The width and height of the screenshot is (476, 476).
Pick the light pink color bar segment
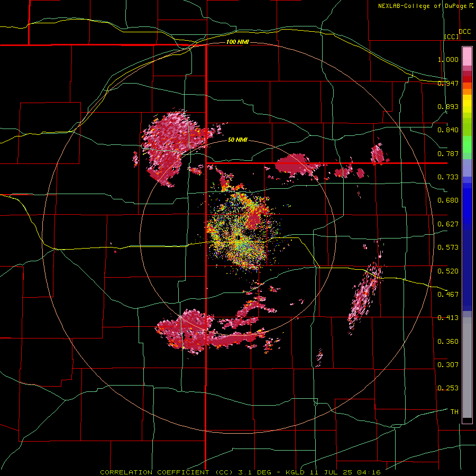pyautogui.click(x=467, y=56)
